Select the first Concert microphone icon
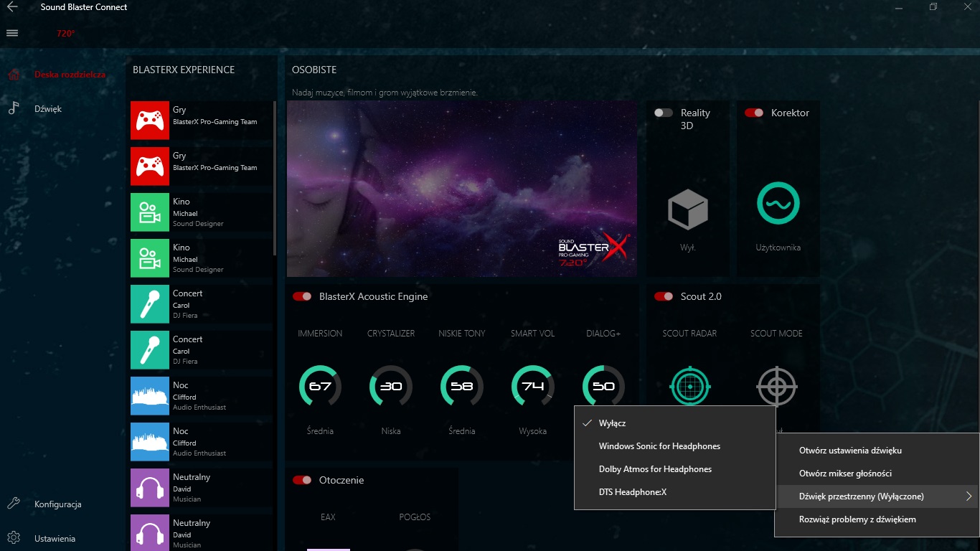The height and width of the screenshot is (551, 980). click(150, 304)
